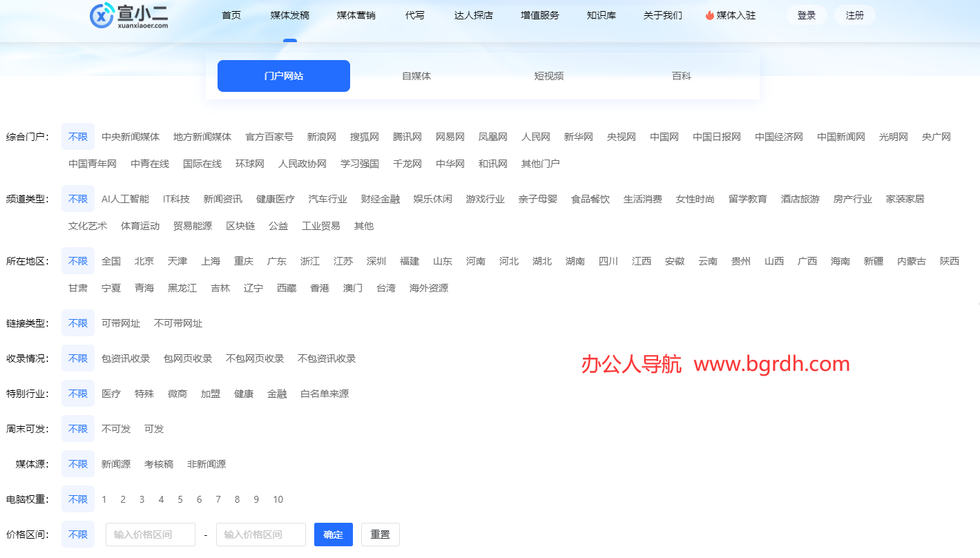Filter special industry by 白名单来源

coord(325,394)
